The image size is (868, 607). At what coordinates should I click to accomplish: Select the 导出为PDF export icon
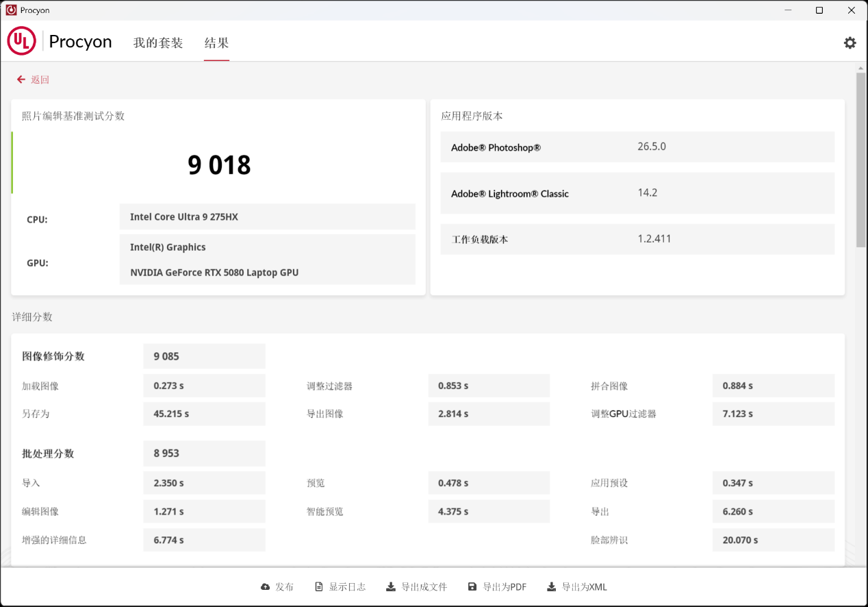click(471, 586)
